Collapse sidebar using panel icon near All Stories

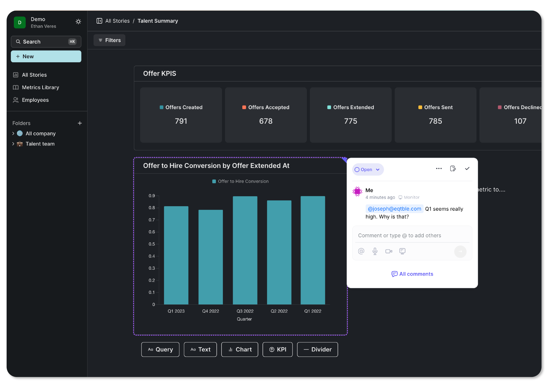[x=99, y=21]
